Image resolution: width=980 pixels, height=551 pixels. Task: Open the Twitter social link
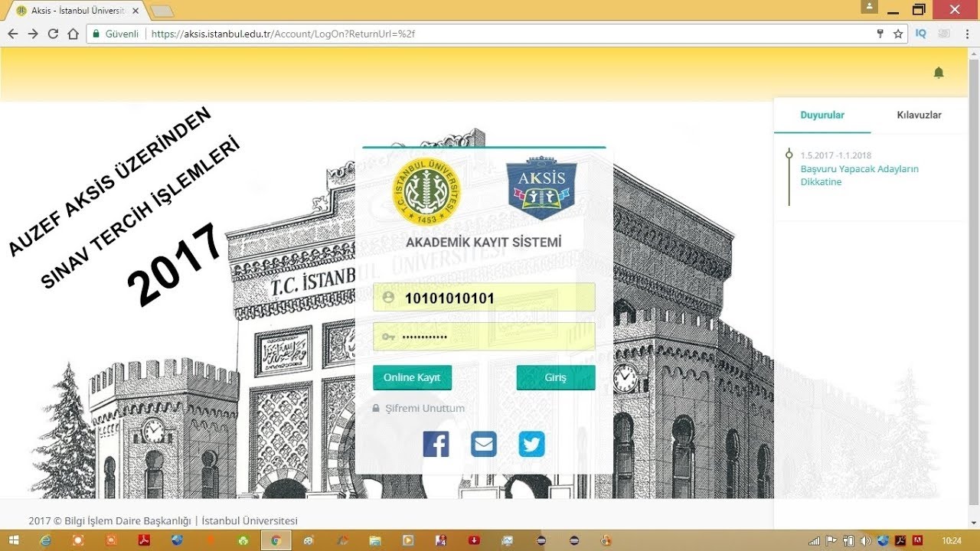click(531, 444)
